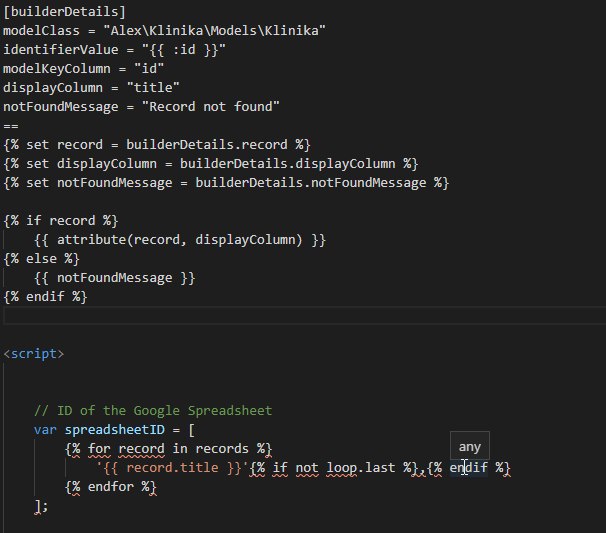Click the identifierValue "{{ :id }}" string
This screenshot has height=533, width=606.
tap(184, 49)
